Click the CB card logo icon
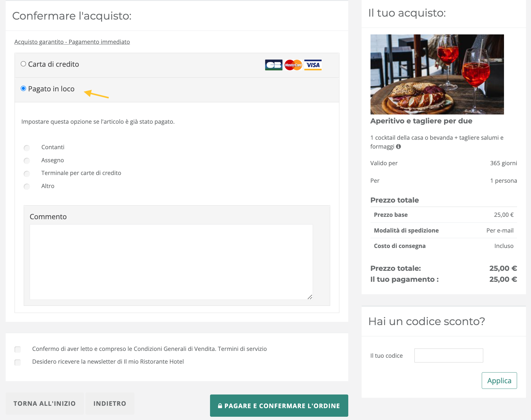The width and height of the screenshot is (531, 420). click(274, 65)
